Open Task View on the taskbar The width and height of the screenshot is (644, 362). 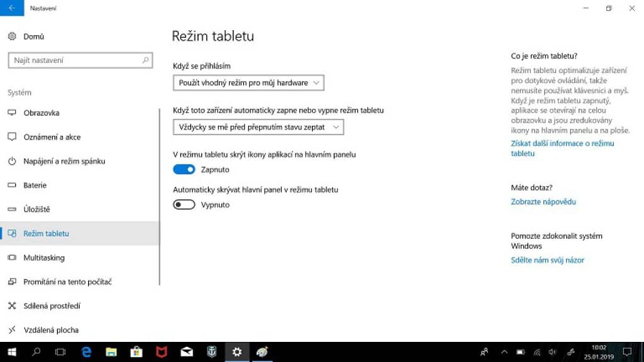click(60, 352)
